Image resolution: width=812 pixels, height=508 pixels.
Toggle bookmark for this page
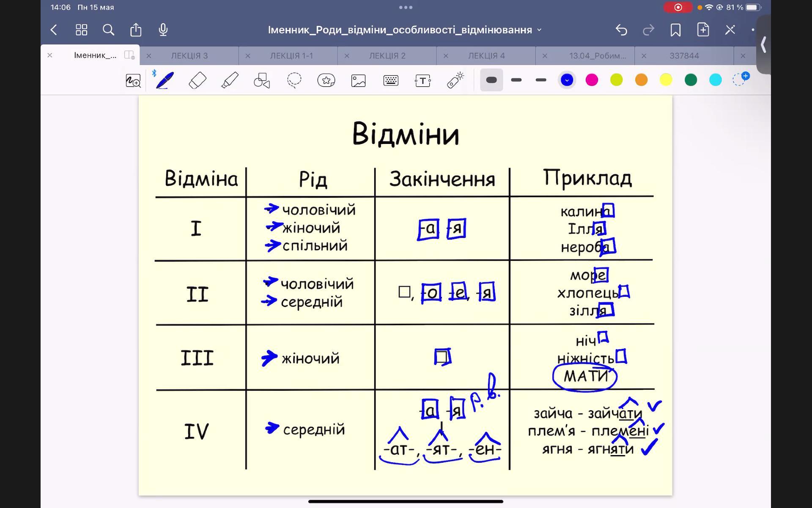[x=675, y=30]
